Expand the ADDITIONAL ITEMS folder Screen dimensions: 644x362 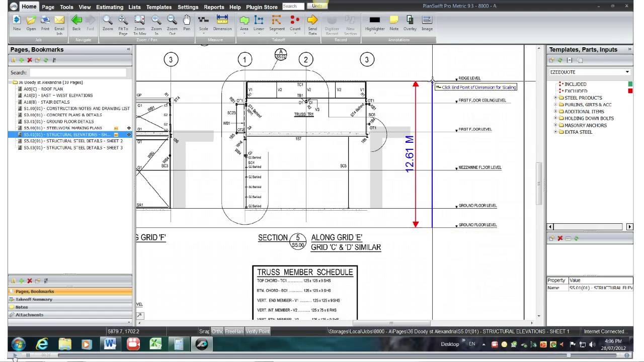(x=555, y=112)
